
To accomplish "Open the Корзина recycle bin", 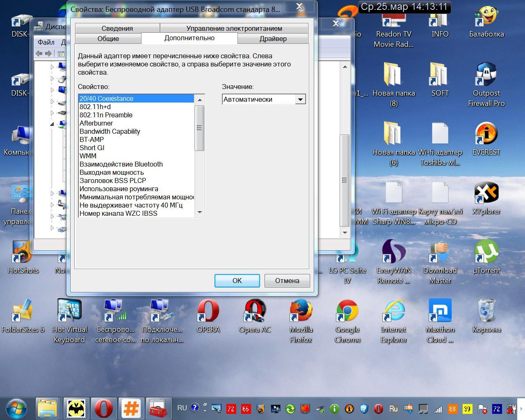I will click(x=486, y=312).
